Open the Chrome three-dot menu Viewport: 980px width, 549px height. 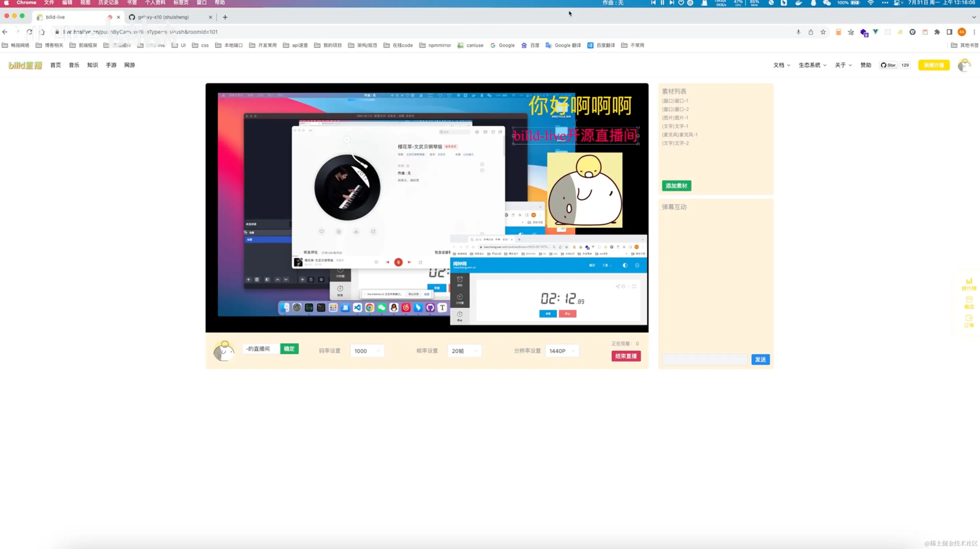(x=974, y=32)
